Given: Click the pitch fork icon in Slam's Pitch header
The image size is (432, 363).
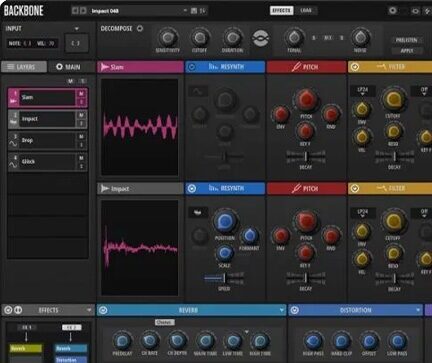Looking at the screenshot, I should tap(296, 67).
